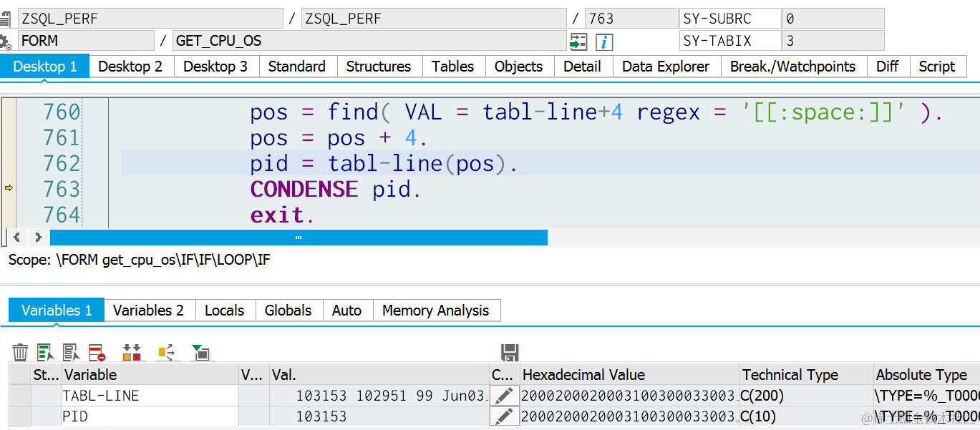Click the GET_CPU_OS event name field
Viewport: 980px width, 430px height.
tap(369, 41)
